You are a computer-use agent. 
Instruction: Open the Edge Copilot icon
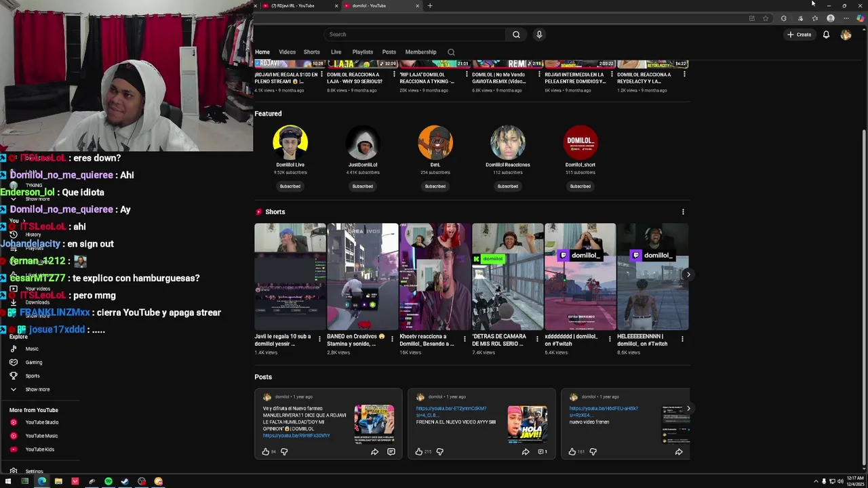click(x=860, y=18)
